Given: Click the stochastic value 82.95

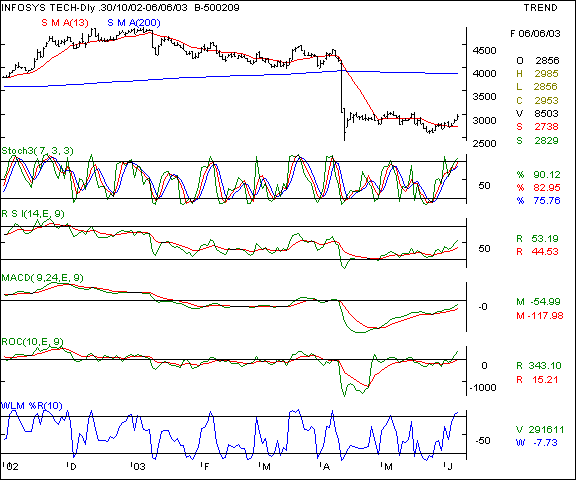Looking at the screenshot, I should (547, 188).
